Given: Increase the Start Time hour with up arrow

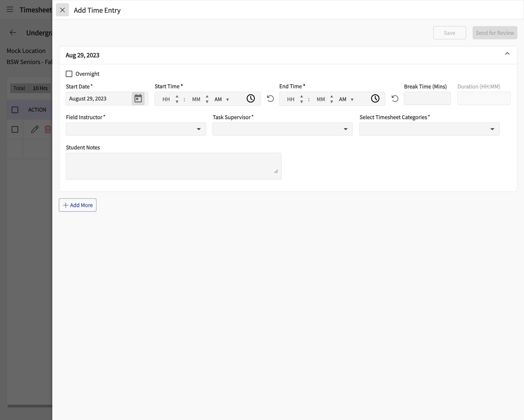Looking at the screenshot, I should coord(177,96).
